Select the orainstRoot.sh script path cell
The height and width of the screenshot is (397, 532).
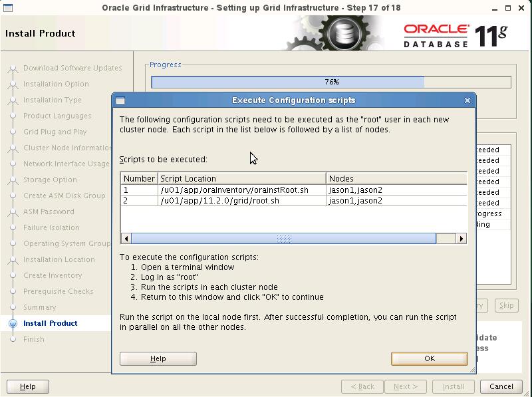tap(241, 190)
